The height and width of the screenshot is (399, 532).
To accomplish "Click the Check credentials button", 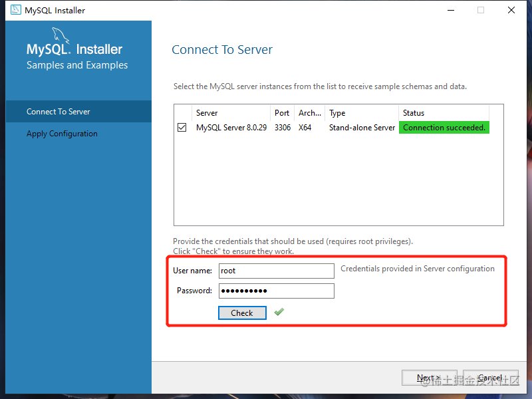I will [x=242, y=313].
